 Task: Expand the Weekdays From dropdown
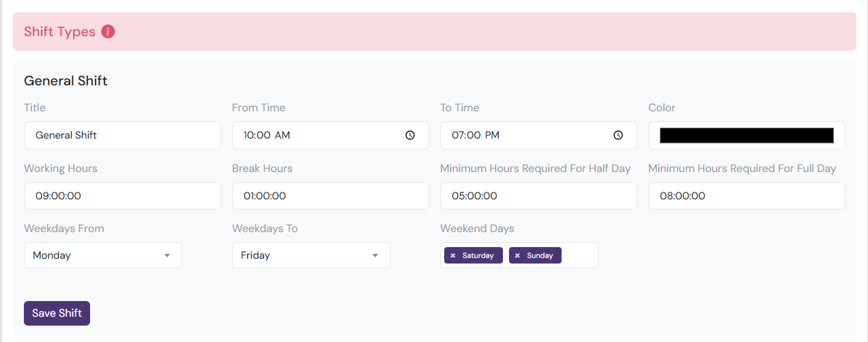(x=103, y=255)
